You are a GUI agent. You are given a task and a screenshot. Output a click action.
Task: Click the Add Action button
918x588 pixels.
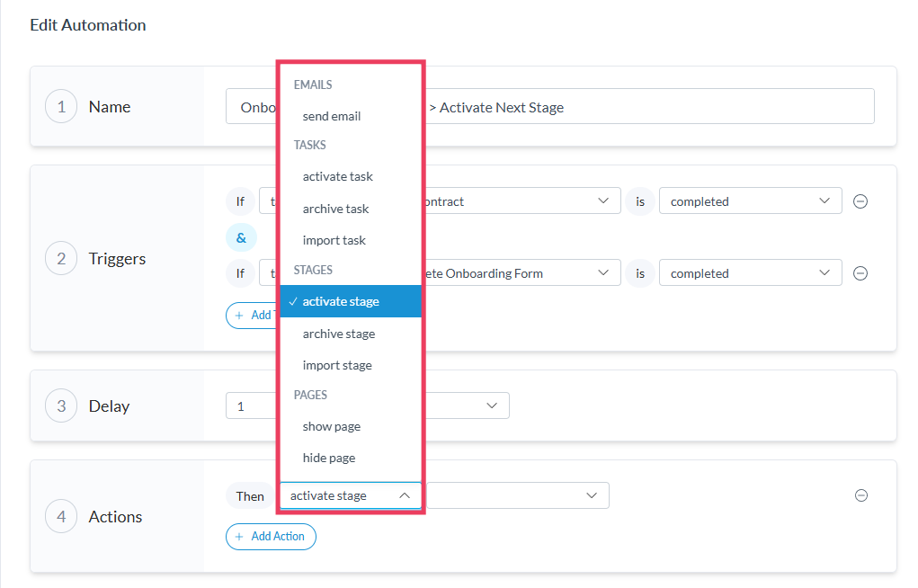click(271, 537)
